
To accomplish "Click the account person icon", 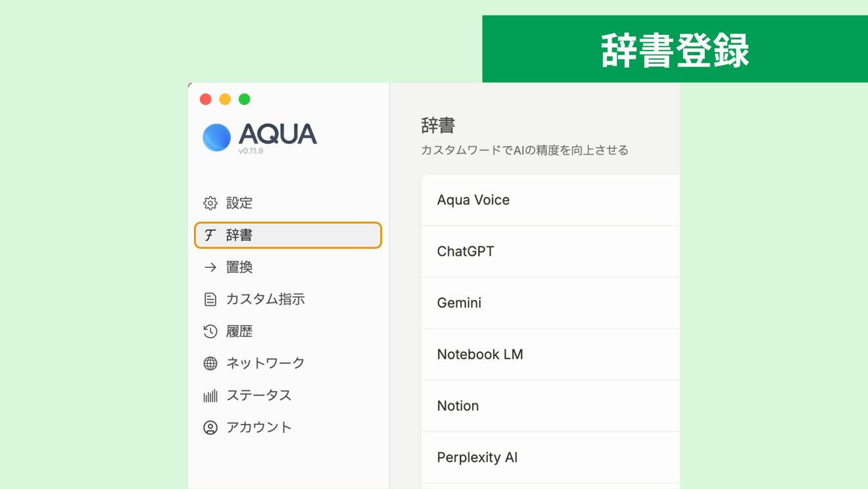I will [210, 428].
